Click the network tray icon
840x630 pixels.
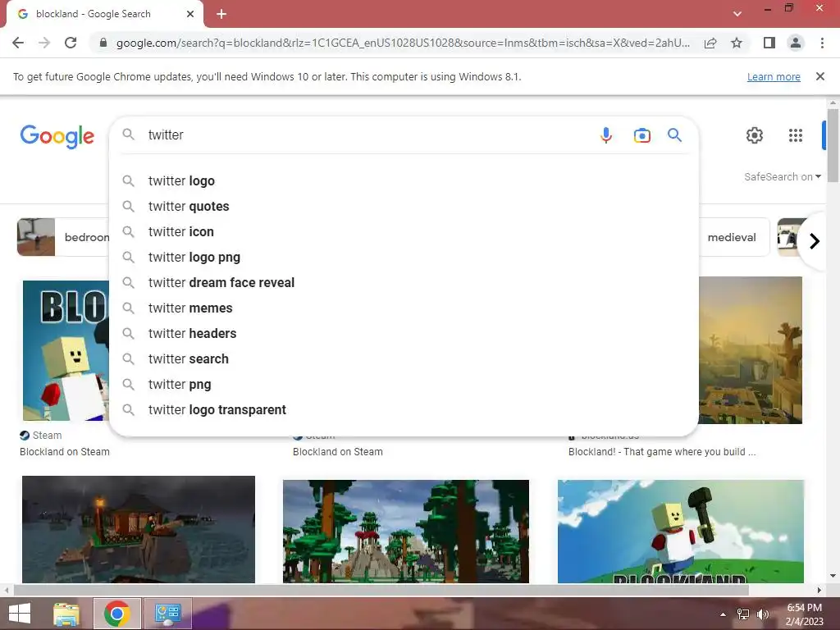(743, 614)
